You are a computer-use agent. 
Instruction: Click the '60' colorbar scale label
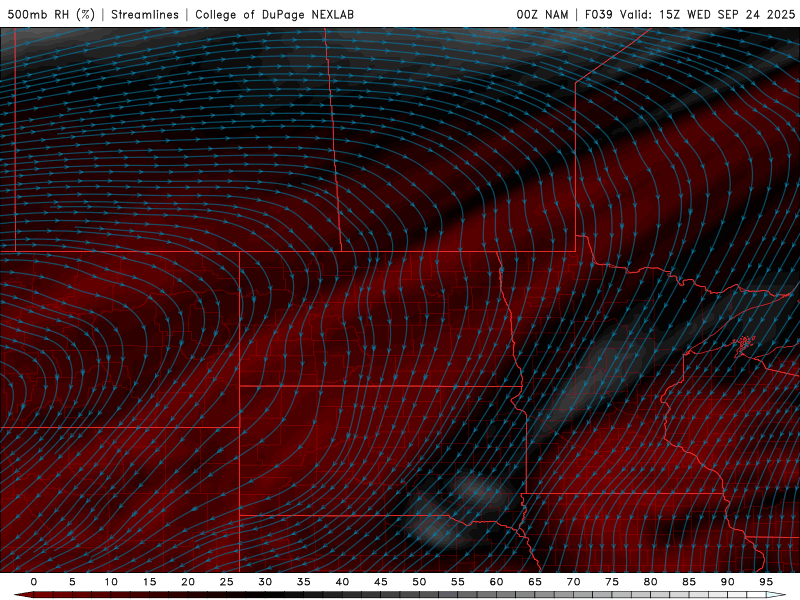click(x=496, y=582)
